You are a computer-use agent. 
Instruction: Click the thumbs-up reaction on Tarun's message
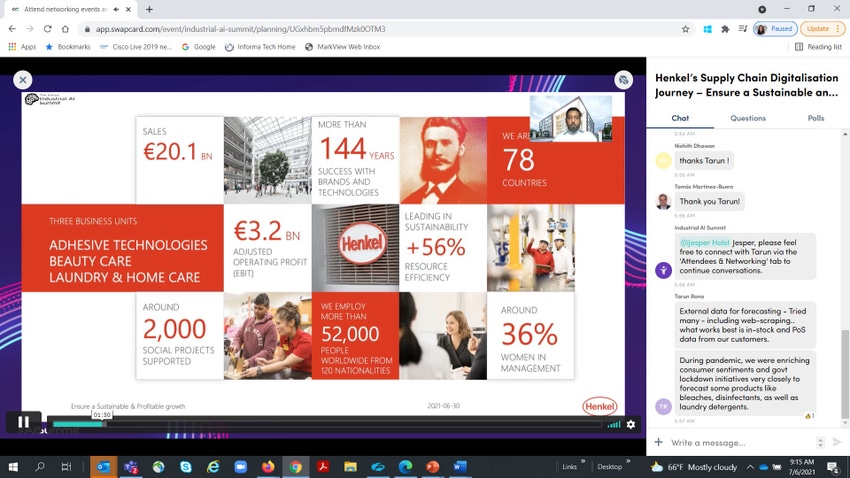click(809, 416)
